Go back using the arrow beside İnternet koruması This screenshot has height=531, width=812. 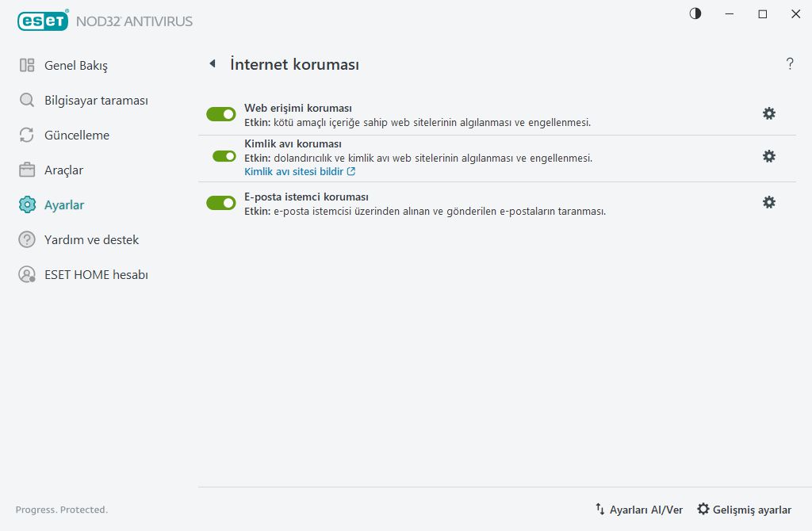212,64
